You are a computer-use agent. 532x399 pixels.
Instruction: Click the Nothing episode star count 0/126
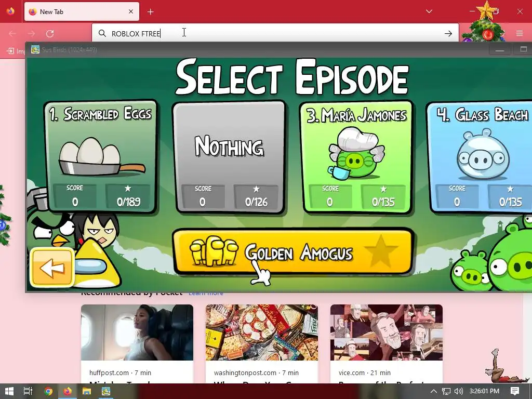pos(256,198)
